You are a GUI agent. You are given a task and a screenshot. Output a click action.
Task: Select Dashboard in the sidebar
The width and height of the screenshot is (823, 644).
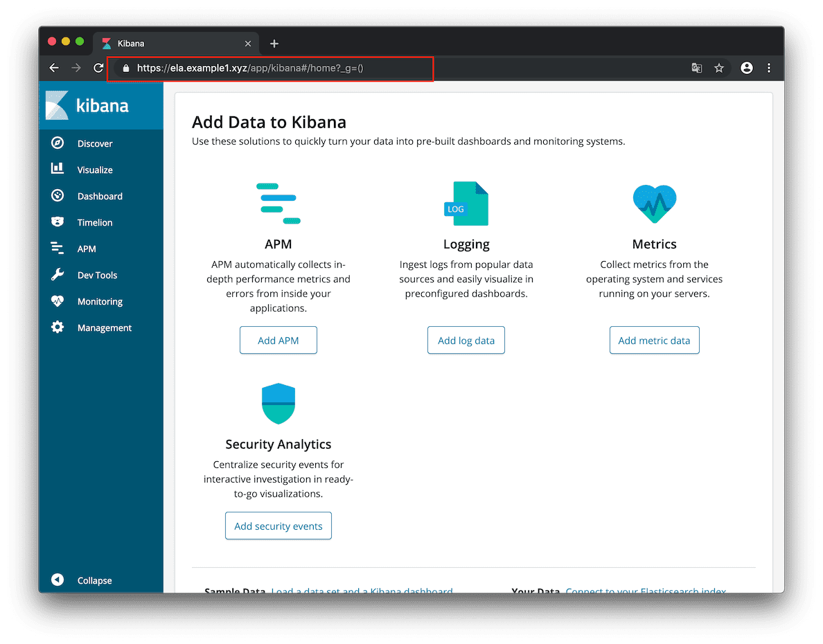100,196
